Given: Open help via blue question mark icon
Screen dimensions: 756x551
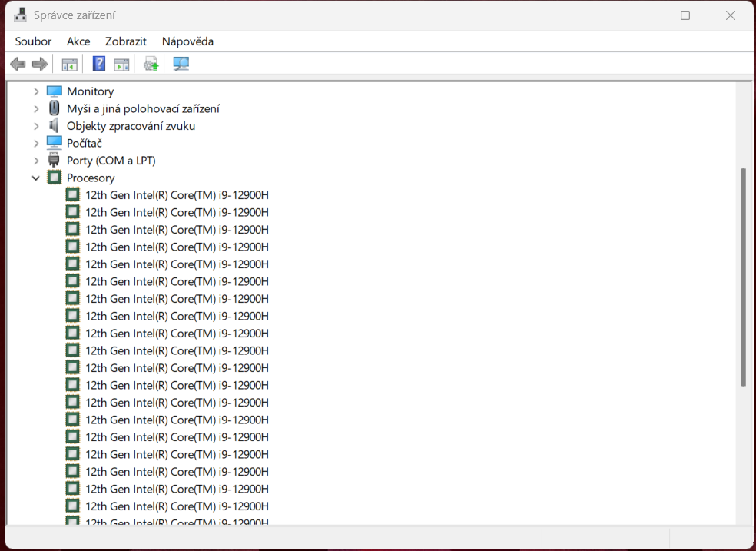Looking at the screenshot, I should tap(99, 65).
